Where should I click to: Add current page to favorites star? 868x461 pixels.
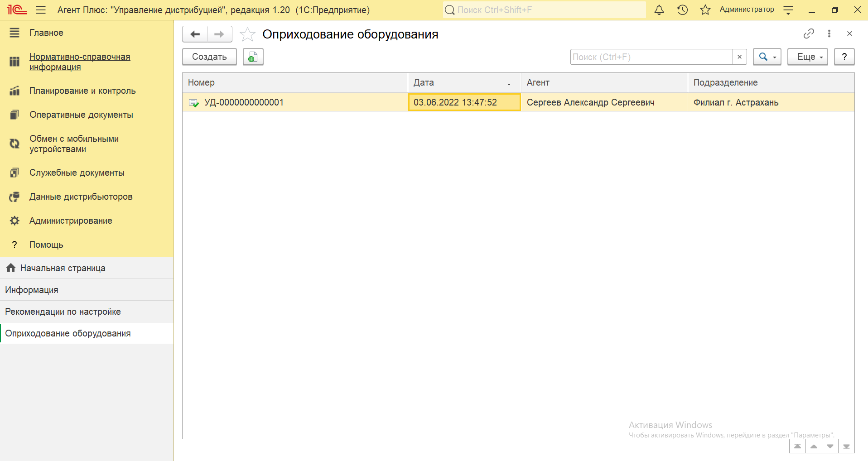click(x=247, y=34)
